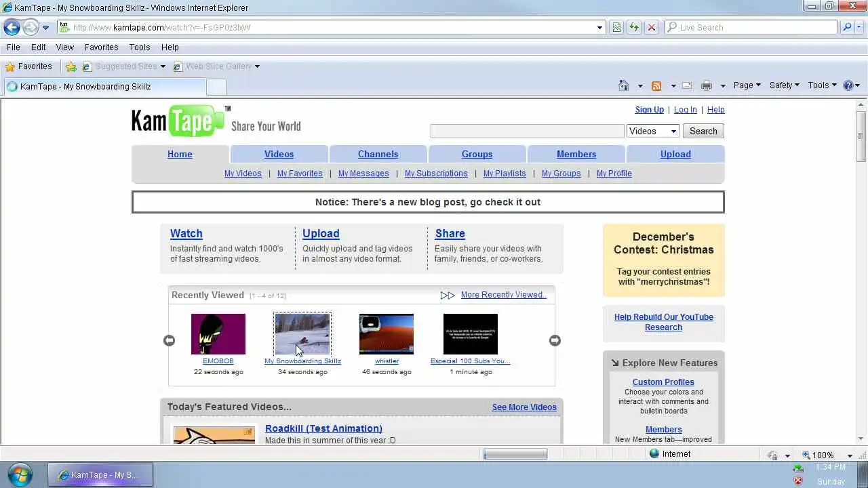Click the Live Search magnifier icon
The width and height of the screenshot is (868, 488).
(x=846, y=28)
